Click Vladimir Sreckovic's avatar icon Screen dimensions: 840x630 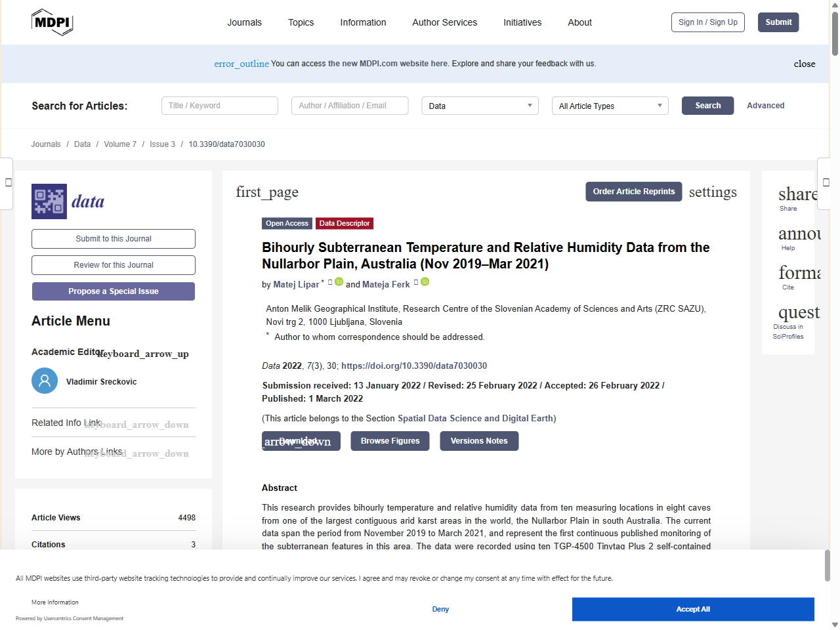(45, 381)
